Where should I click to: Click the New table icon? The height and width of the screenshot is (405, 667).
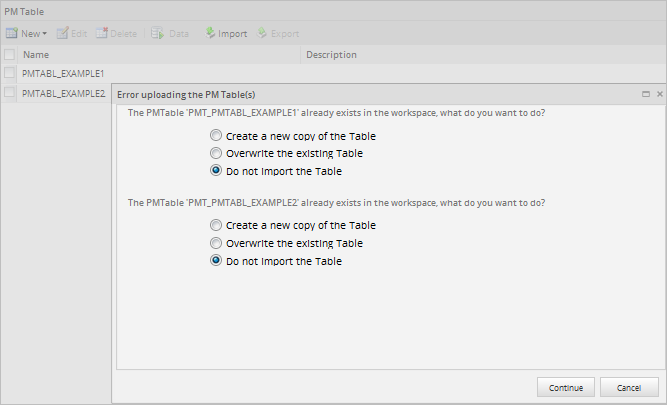(12, 33)
